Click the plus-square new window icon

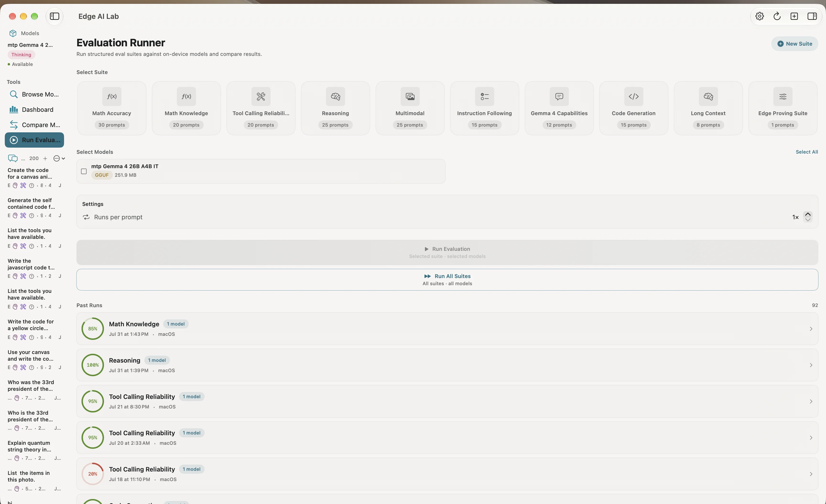point(794,16)
